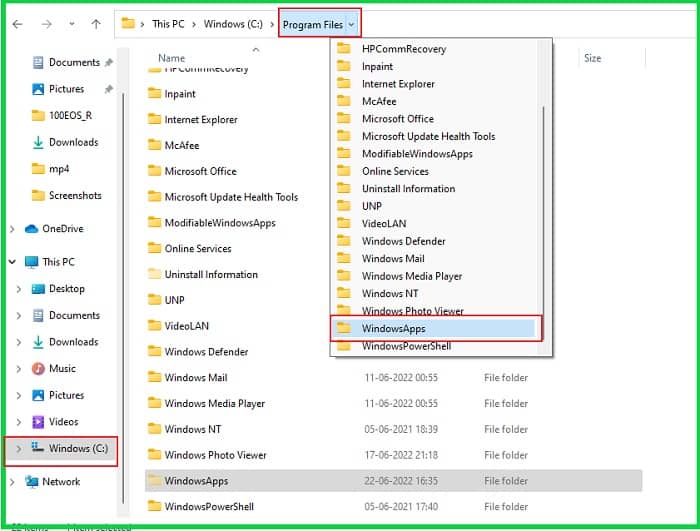700x531 pixels.
Task: Expand the OneDrive tree node
Action: [x=12, y=229]
